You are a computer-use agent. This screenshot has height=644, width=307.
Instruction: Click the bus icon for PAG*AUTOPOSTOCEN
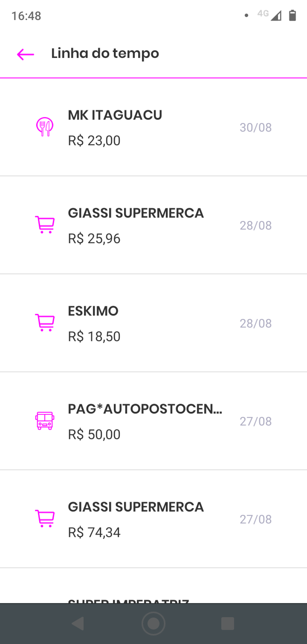pyautogui.click(x=45, y=421)
